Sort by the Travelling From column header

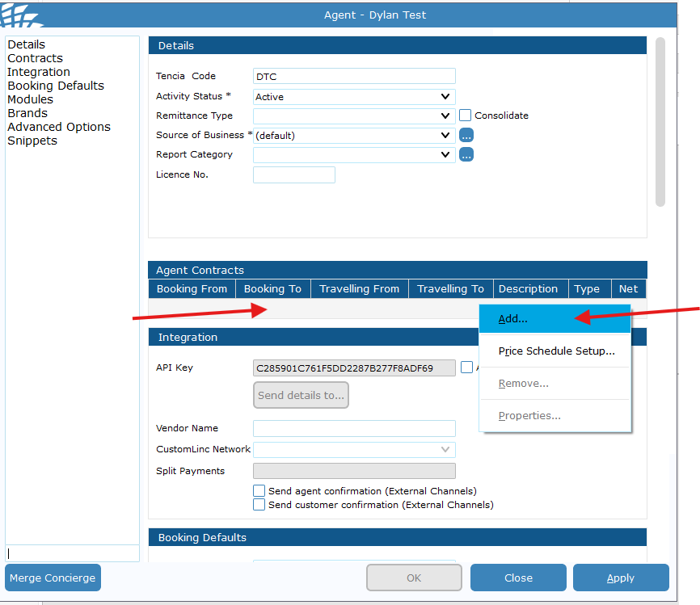(x=359, y=289)
